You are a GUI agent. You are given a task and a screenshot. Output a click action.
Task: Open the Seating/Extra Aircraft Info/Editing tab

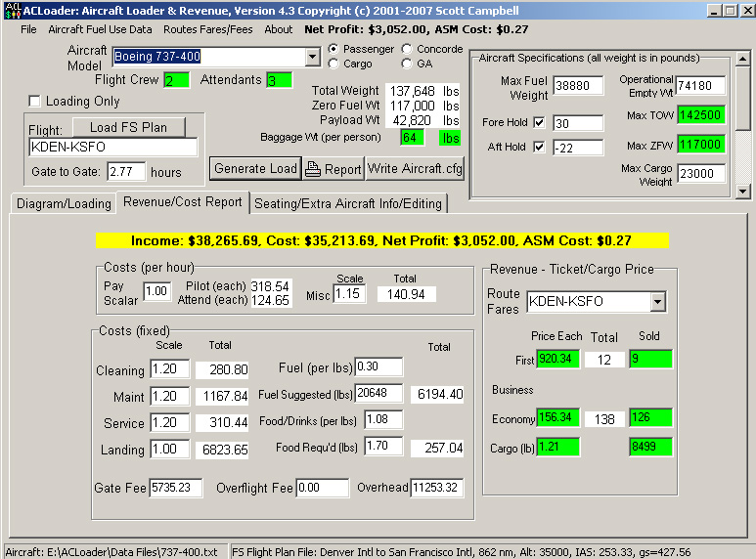(x=349, y=204)
